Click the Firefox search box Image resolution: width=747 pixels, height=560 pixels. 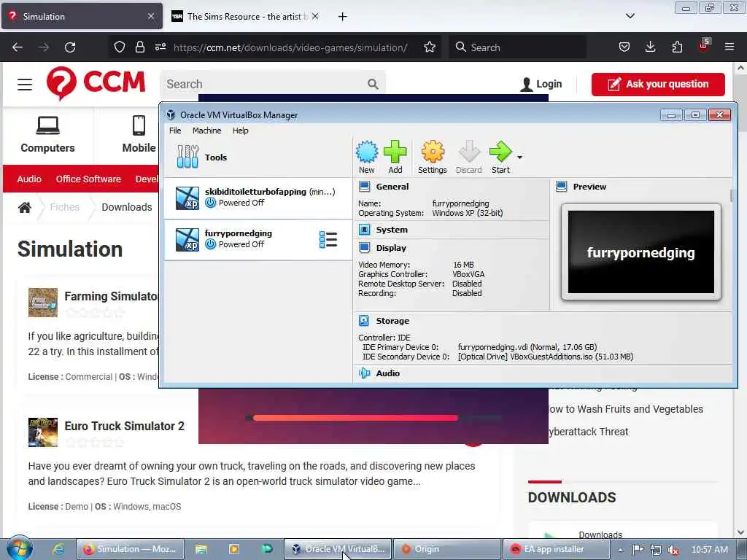click(517, 47)
